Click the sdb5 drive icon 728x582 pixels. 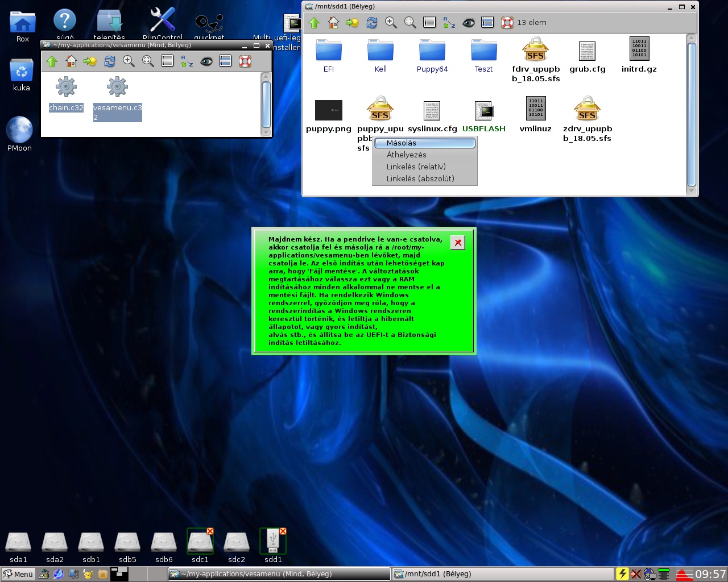(127, 547)
